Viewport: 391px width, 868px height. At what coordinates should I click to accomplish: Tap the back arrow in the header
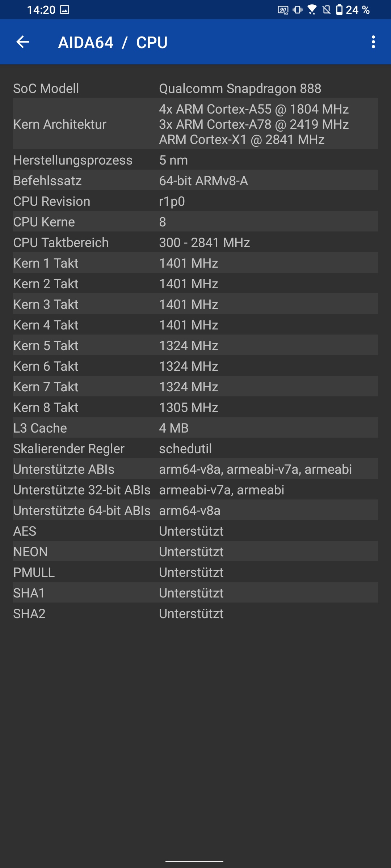click(x=23, y=42)
